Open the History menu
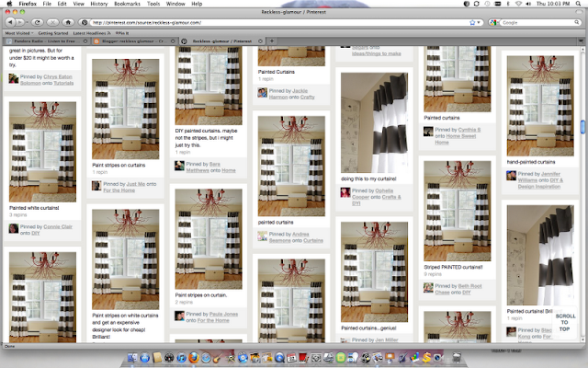Image resolution: width=588 pixels, height=368 pixels. pyautogui.click(x=99, y=4)
